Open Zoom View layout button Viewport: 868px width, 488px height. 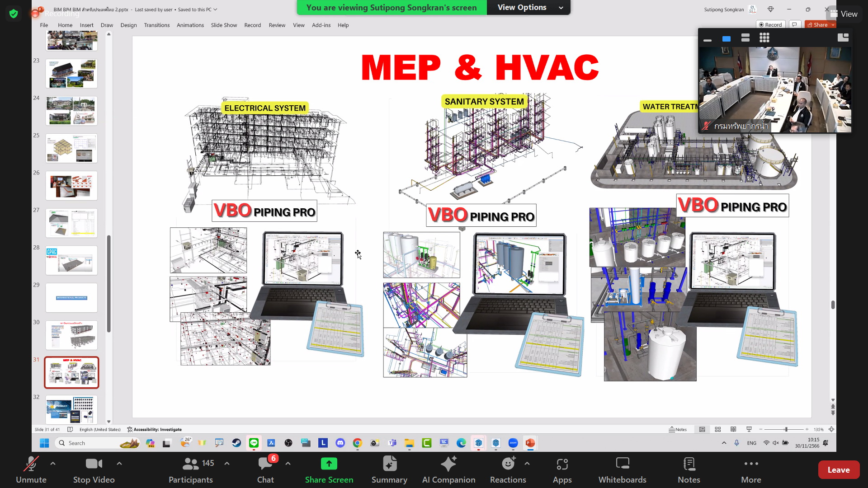[844, 14]
